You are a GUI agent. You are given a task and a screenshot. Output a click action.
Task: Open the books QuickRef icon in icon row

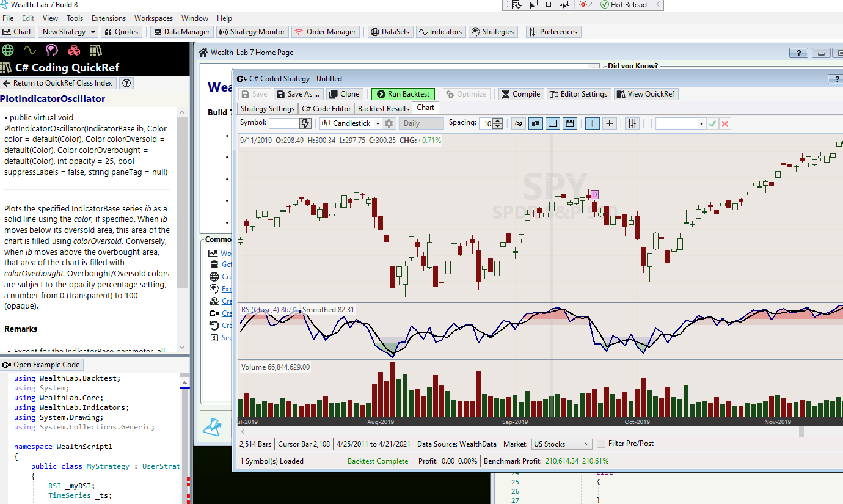pyautogui.click(x=95, y=50)
